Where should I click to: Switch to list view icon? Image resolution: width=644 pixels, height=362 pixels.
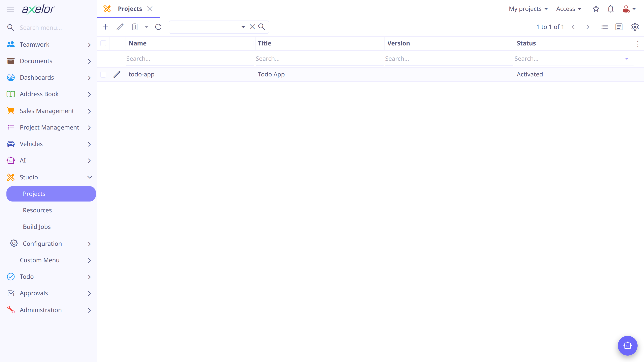coord(604,27)
